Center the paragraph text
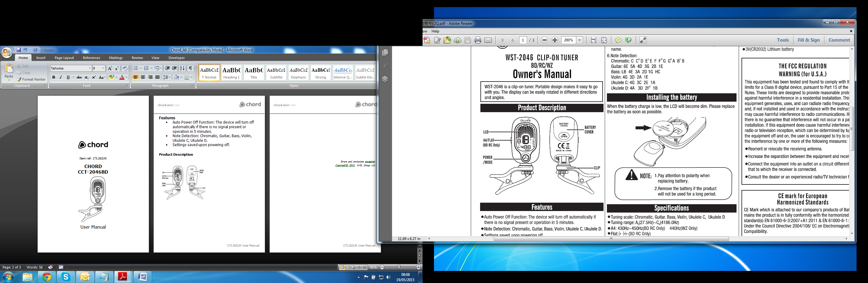The height and width of the screenshot is (283, 868). point(143,78)
